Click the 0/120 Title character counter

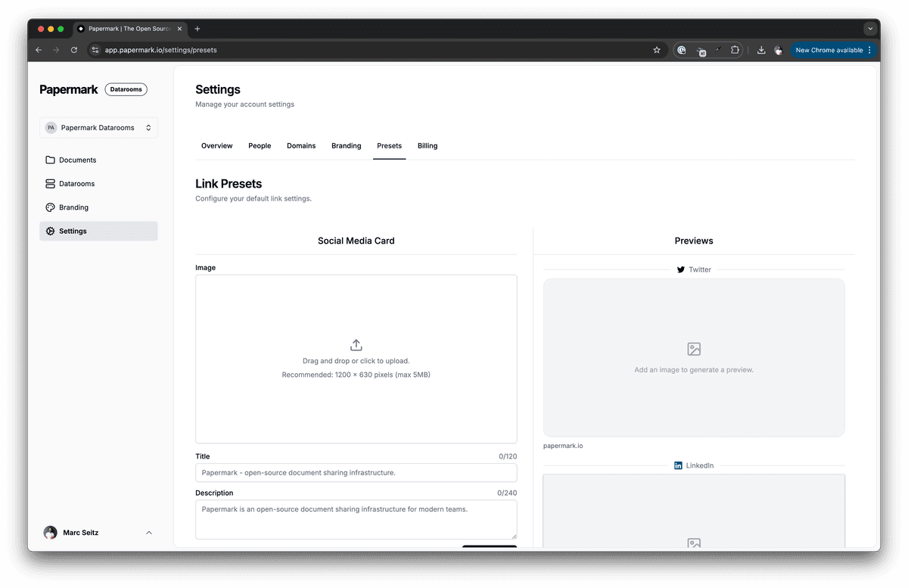pyautogui.click(x=508, y=456)
